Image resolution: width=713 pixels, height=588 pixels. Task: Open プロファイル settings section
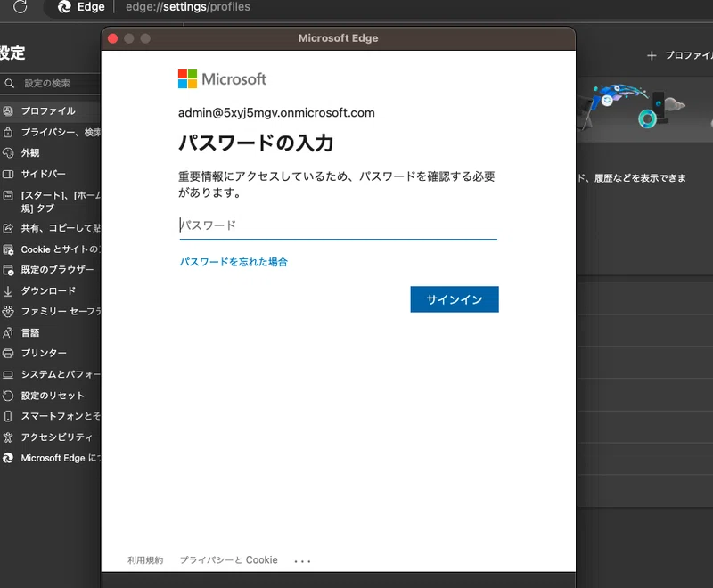pyautogui.click(x=50, y=110)
